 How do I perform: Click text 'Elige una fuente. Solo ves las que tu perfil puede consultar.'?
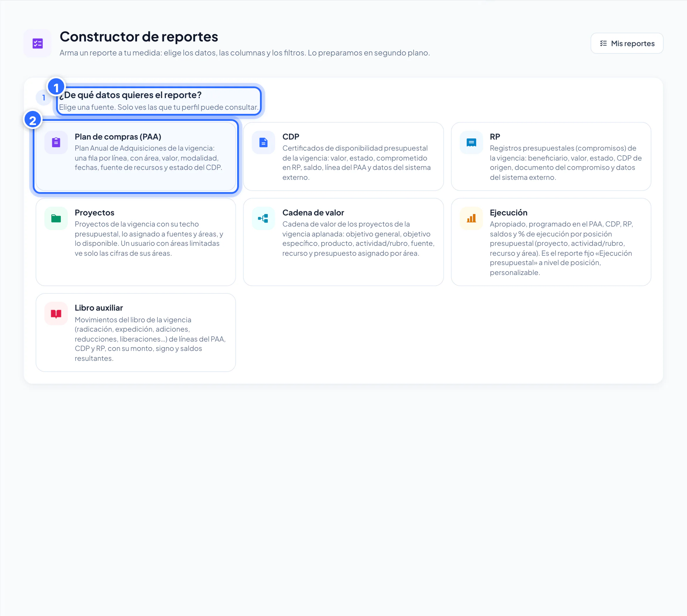pos(159,107)
